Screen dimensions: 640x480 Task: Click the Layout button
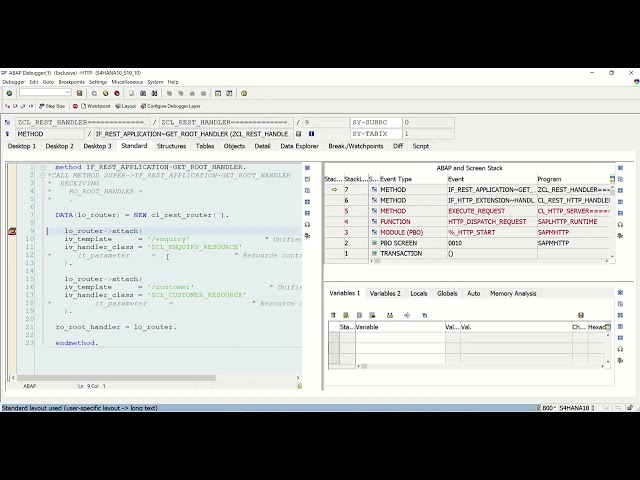pos(125,106)
